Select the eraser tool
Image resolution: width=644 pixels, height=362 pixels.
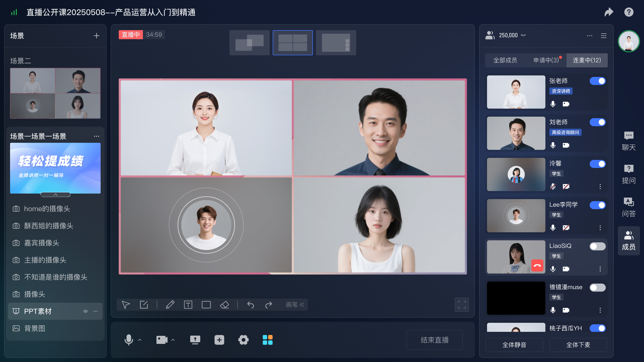tap(224, 305)
